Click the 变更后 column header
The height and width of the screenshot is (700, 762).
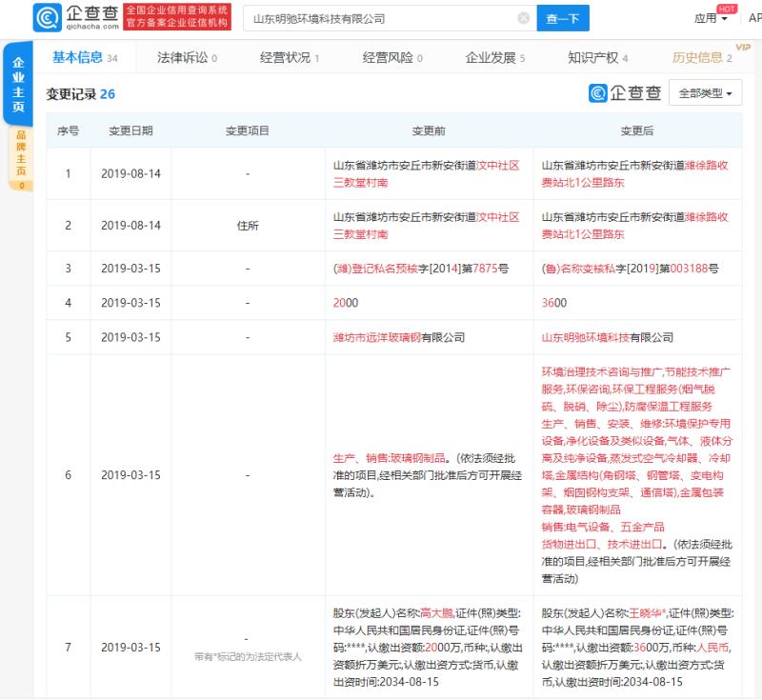click(x=637, y=130)
